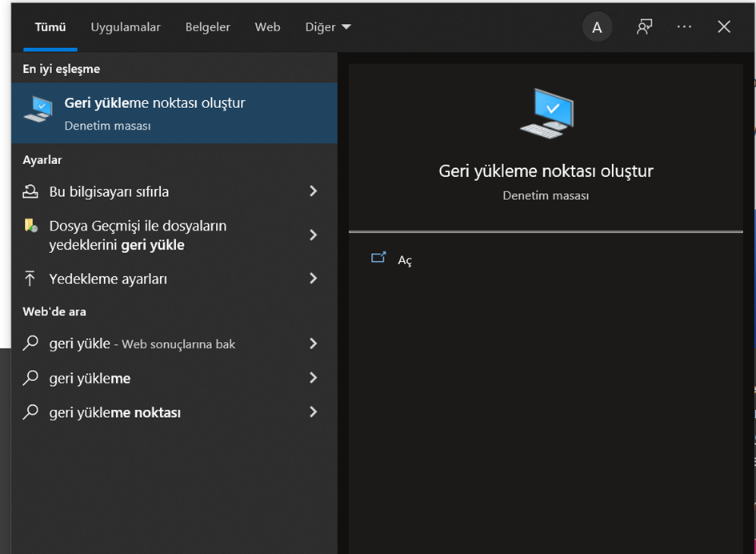Expand arrow for 'Bu bilgisayarı sıfırla'
This screenshot has width=756, height=554.
pyautogui.click(x=313, y=191)
